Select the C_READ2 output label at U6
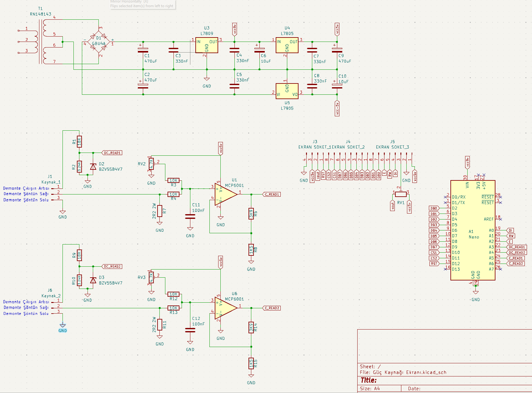Screen dimensions: 532x393 (x=272, y=308)
